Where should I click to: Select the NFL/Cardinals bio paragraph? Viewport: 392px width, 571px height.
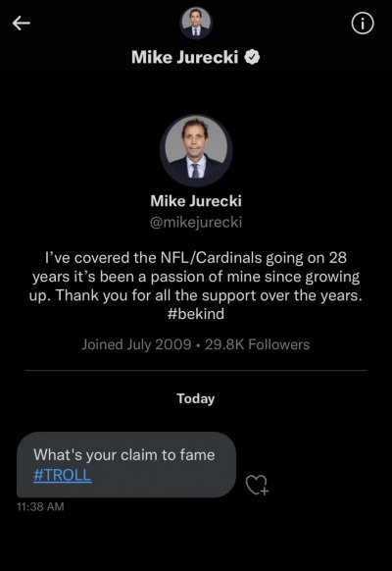(196, 285)
